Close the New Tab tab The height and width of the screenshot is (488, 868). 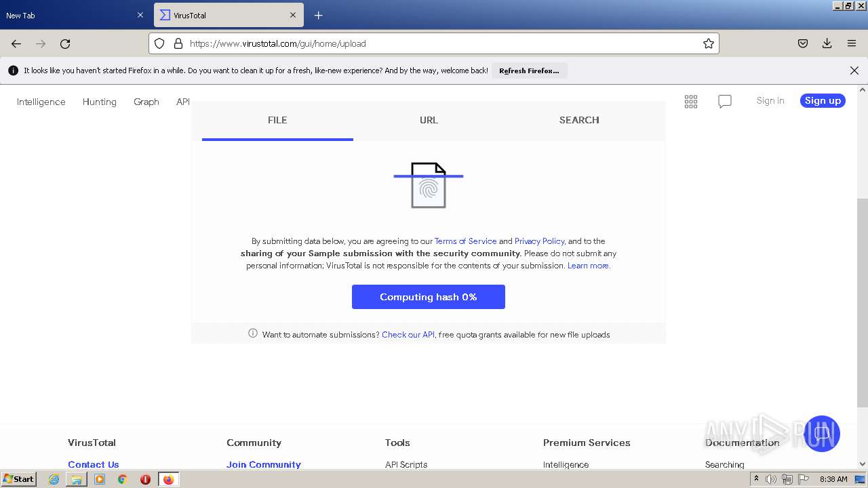coord(140,15)
